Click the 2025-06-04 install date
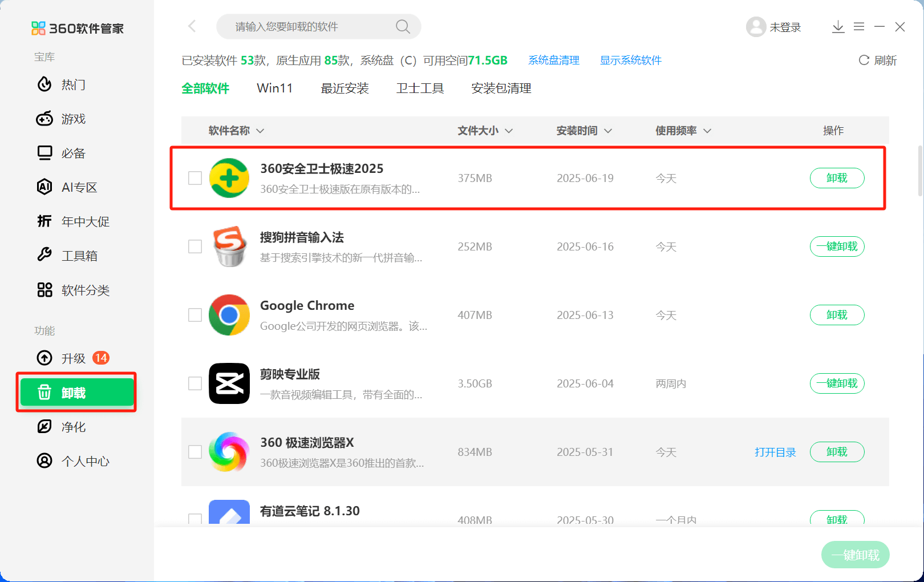 [585, 383]
